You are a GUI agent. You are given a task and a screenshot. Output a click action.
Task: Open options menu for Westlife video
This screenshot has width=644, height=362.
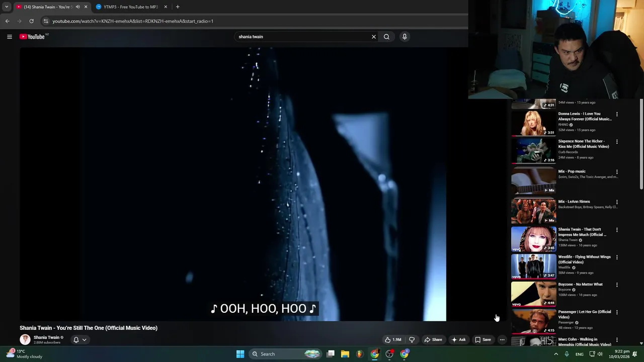pyautogui.click(x=617, y=257)
